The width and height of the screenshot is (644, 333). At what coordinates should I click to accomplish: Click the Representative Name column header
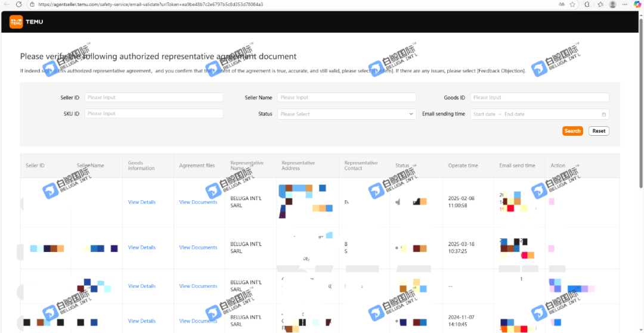[247, 166]
